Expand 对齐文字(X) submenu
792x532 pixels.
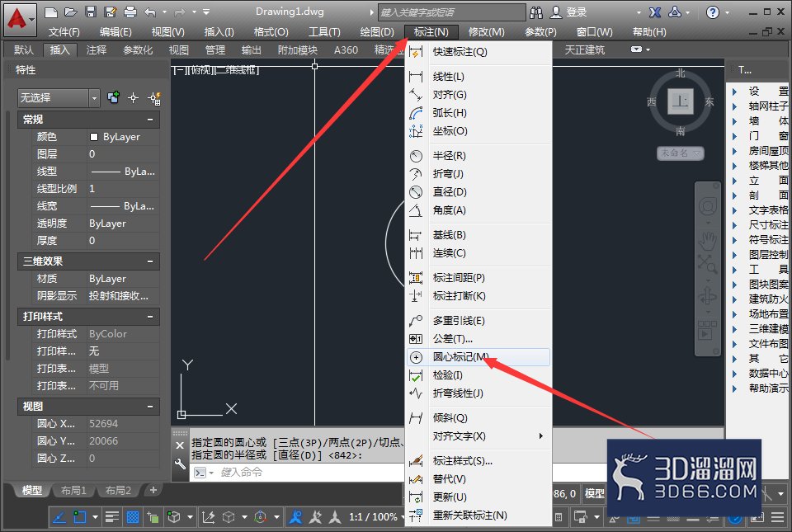tap(478, 436)
